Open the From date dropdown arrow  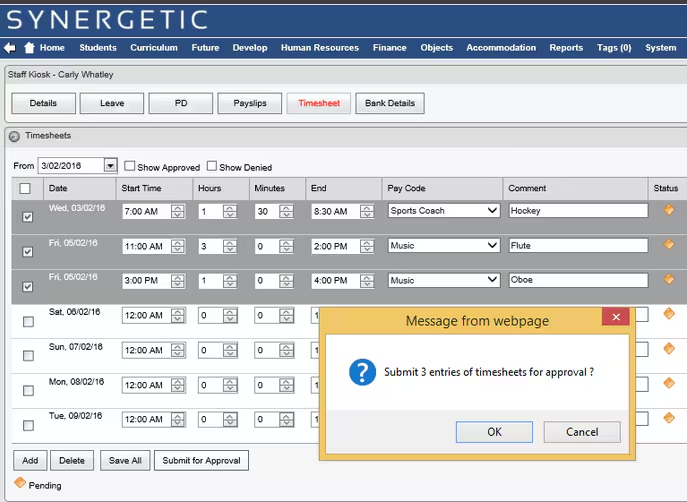click(110, 166)
